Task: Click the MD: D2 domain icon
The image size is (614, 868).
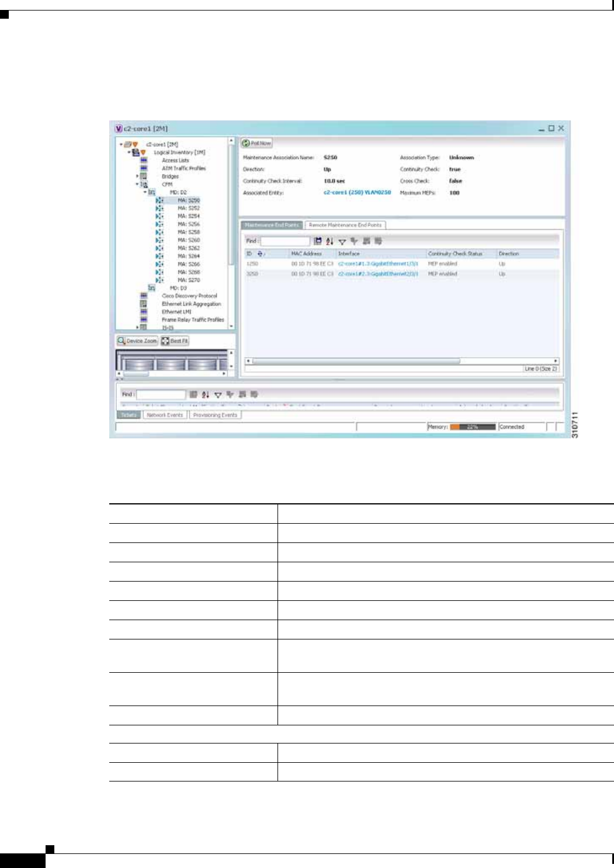Action: (x=152, y=192)
